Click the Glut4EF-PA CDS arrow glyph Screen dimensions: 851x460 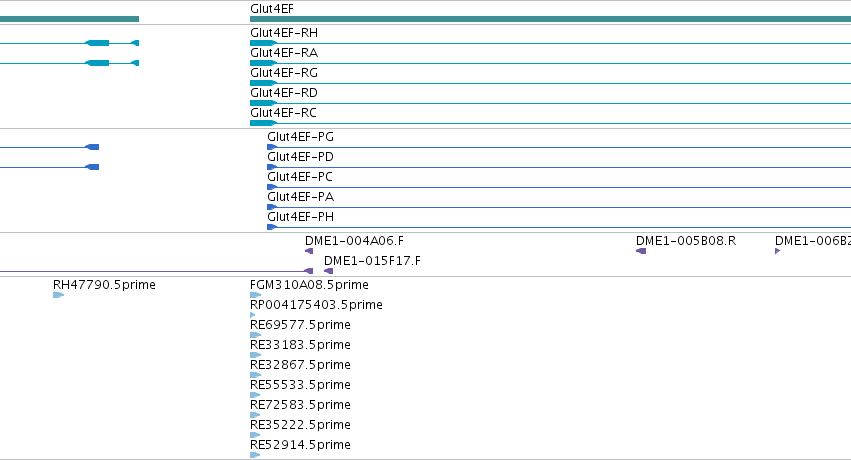(272, 207)
